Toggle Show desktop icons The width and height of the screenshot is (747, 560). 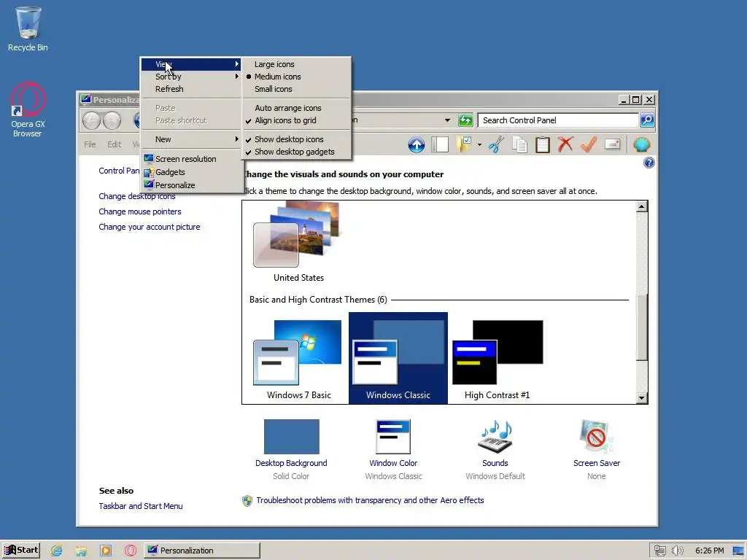click(297, 139)
